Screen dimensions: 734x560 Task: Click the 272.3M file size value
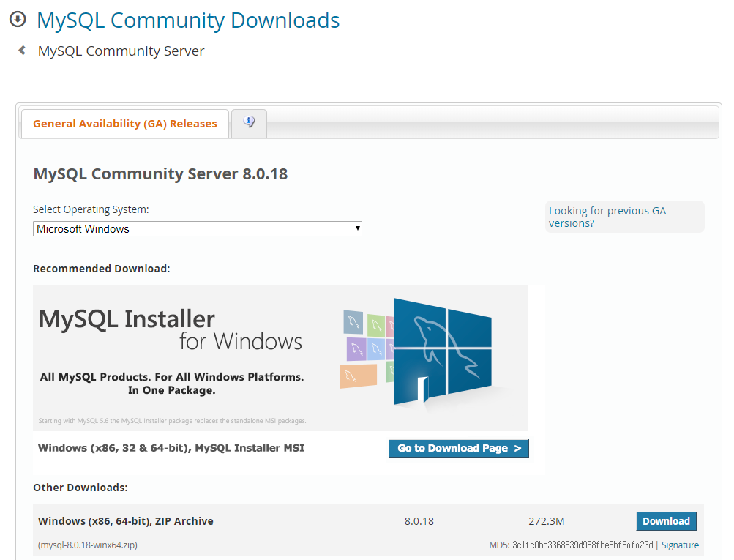coord(546,521)
